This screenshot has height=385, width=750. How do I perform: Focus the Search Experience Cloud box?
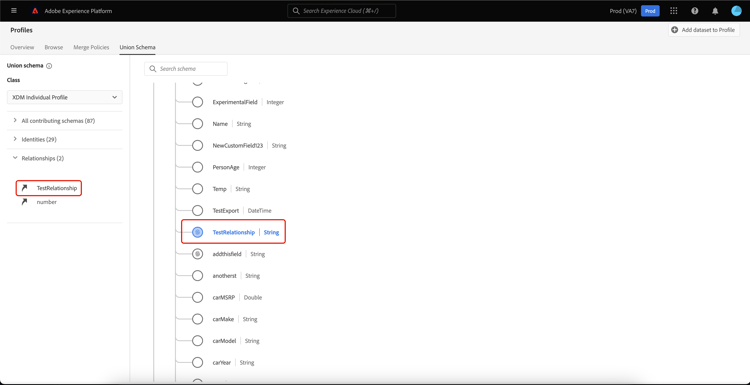click(342, 11)
